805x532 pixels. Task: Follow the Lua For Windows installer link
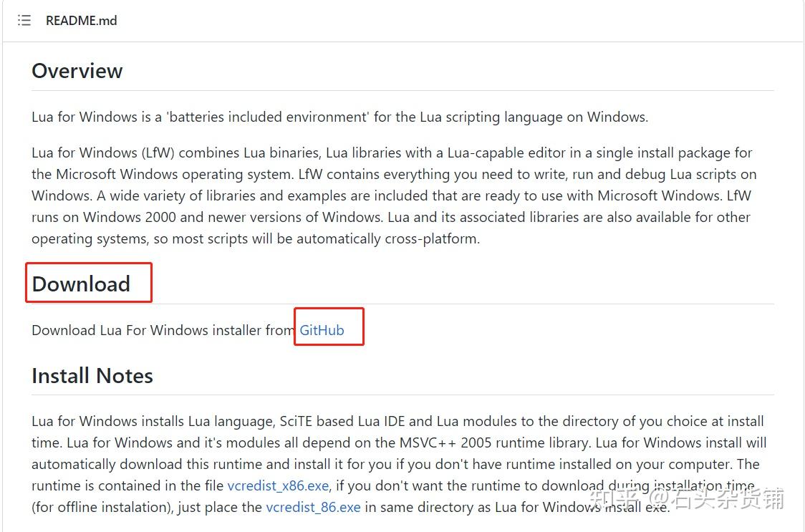(322, 330)
